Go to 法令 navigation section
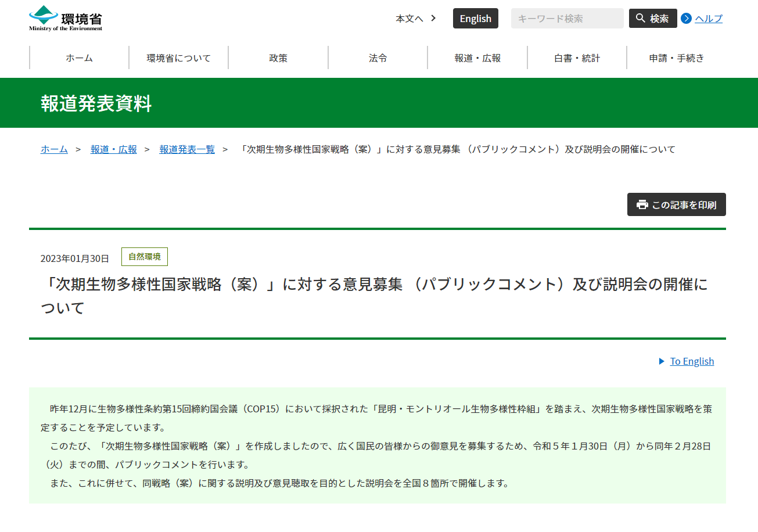758x532 pixels. coord(378,58)
